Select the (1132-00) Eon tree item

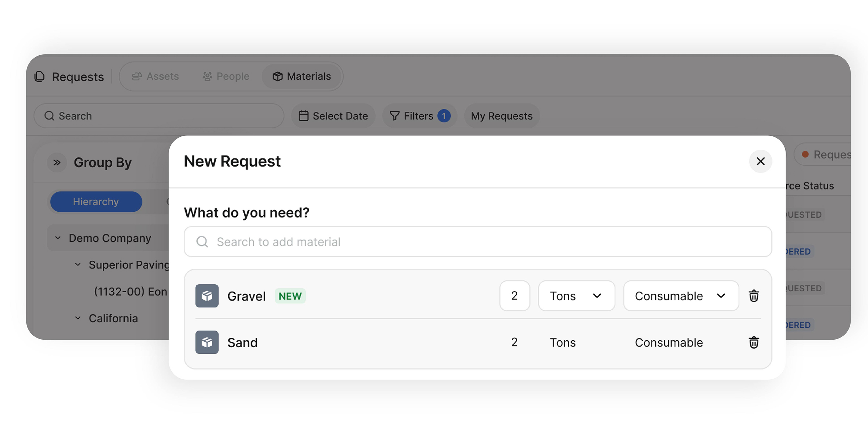click(x=131, y=291)
